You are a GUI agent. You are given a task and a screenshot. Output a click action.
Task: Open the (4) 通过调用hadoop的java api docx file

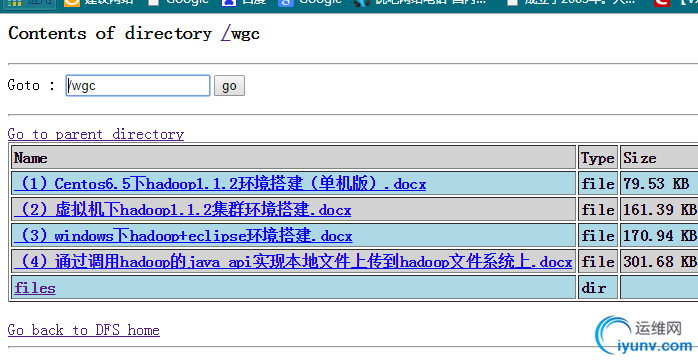293,261
